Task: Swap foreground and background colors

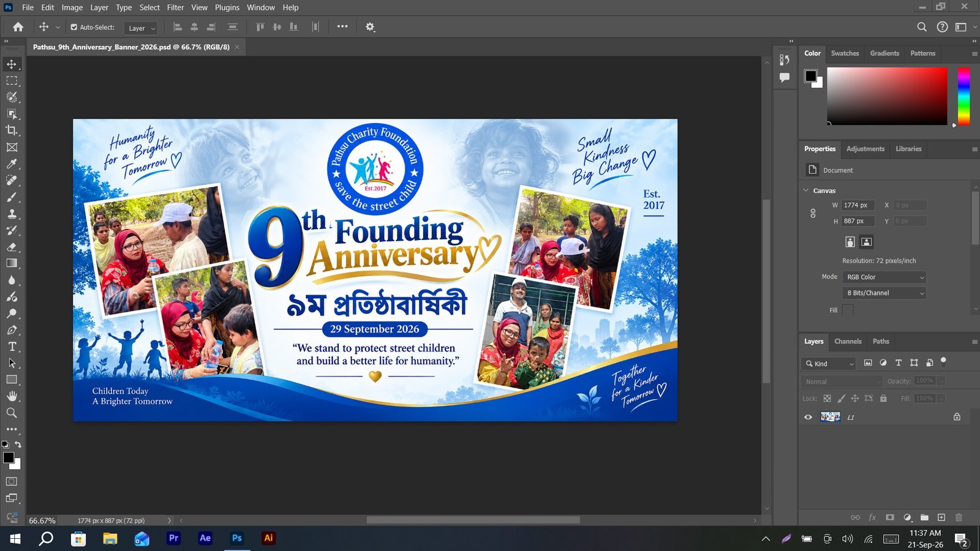Action: (x=18, y=444)
